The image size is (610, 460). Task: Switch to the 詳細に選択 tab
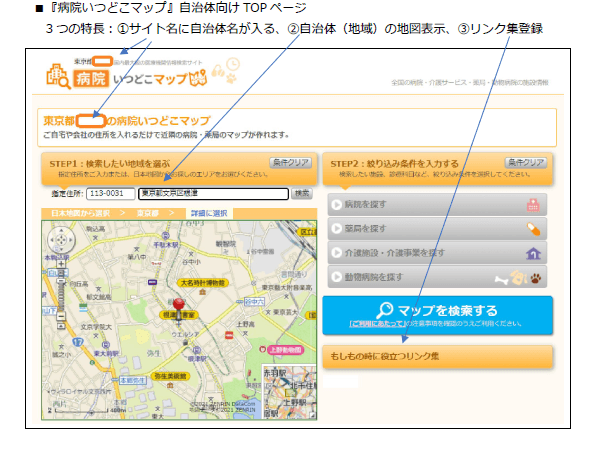(209, 213)
